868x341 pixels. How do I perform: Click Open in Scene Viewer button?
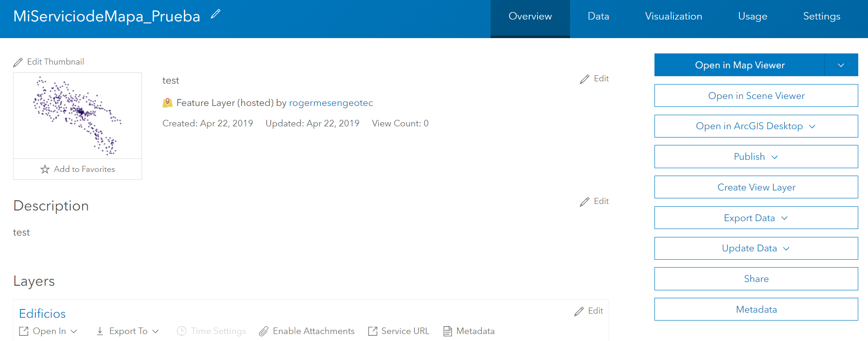point(756,96)
